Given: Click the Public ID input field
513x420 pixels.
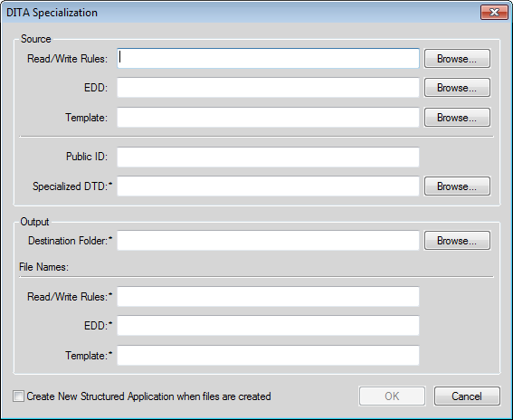Looking at the screenshot, I should click(268, 157).
